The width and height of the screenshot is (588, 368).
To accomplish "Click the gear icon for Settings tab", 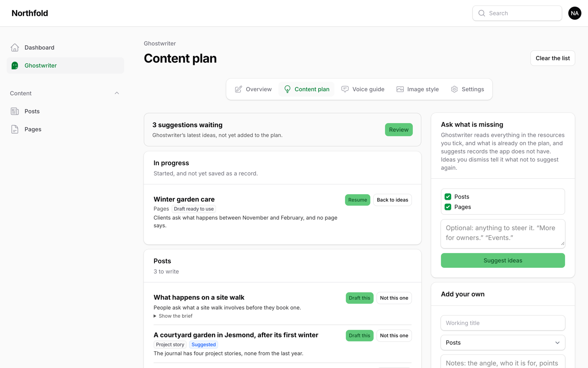I will coord(454,89).
